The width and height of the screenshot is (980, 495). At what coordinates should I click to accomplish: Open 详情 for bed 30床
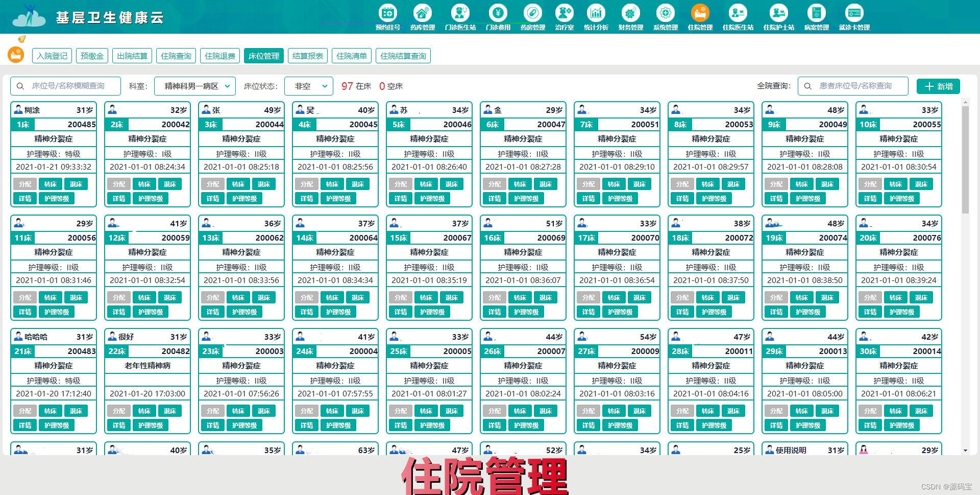click(x=870, y=425)
